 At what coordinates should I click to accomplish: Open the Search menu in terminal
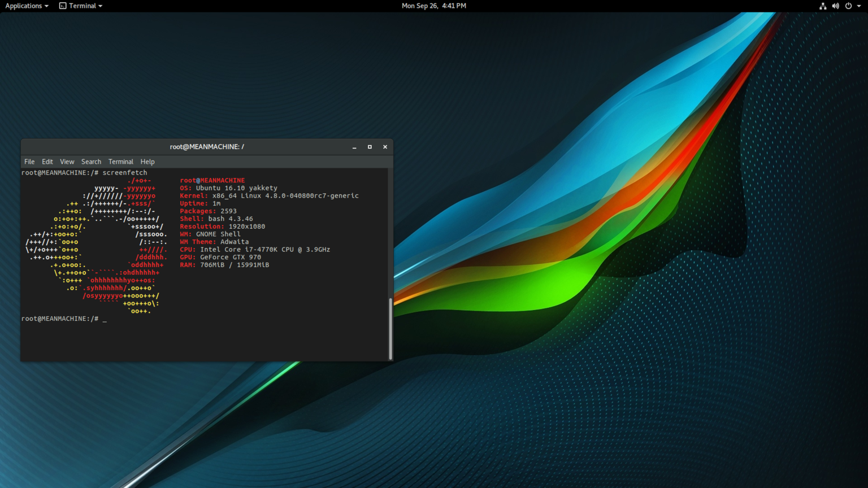coord(91,162)
